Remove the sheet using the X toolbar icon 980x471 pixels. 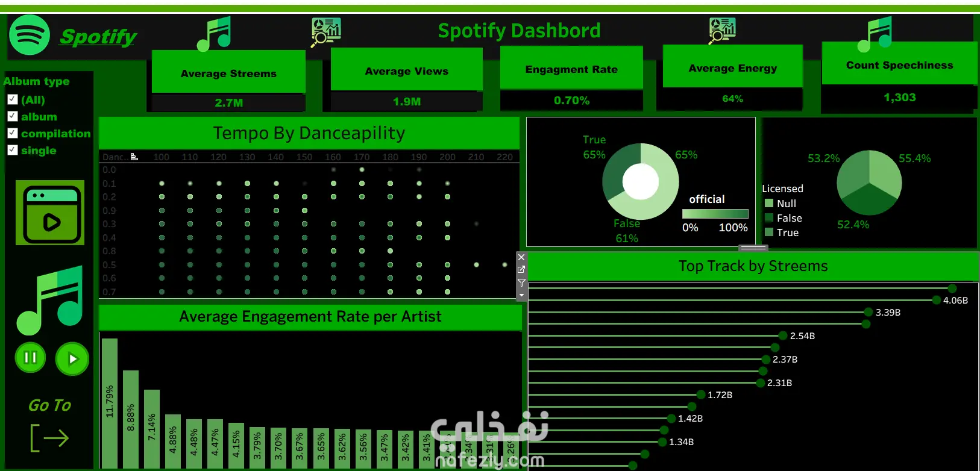click(x=521, y=257)
